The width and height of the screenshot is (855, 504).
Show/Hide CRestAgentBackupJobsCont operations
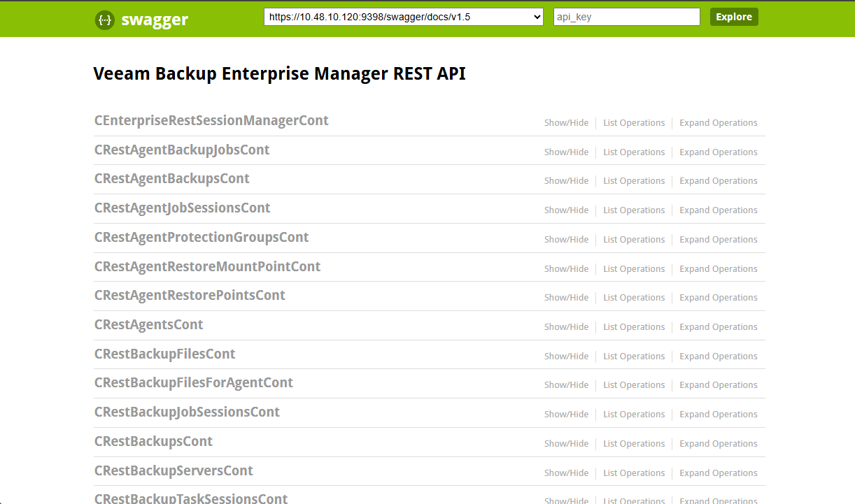[567, 152]
